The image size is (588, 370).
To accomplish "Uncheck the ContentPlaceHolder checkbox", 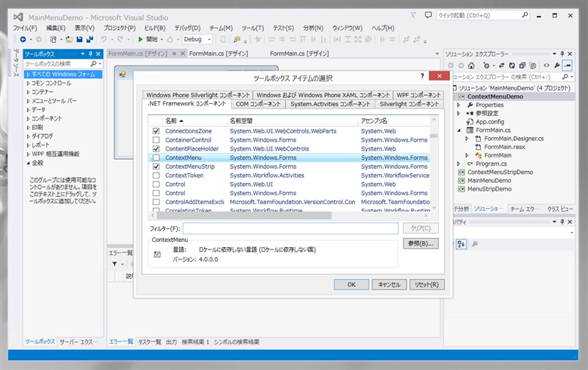I will 156,148.
